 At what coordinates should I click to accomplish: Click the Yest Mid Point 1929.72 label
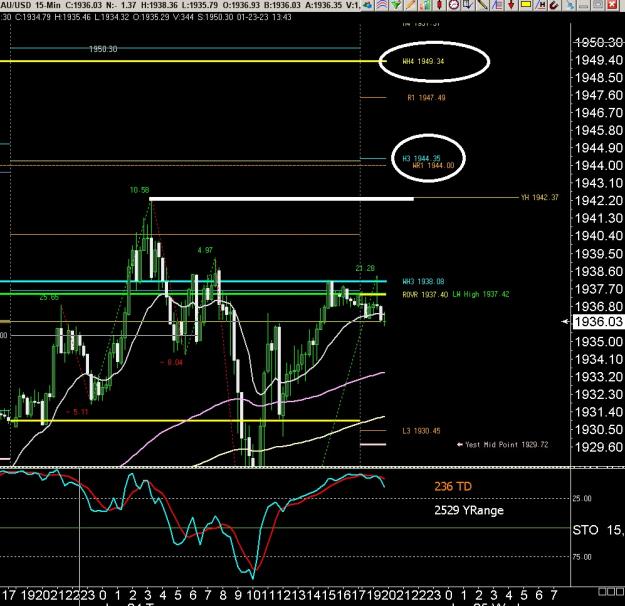507,445
